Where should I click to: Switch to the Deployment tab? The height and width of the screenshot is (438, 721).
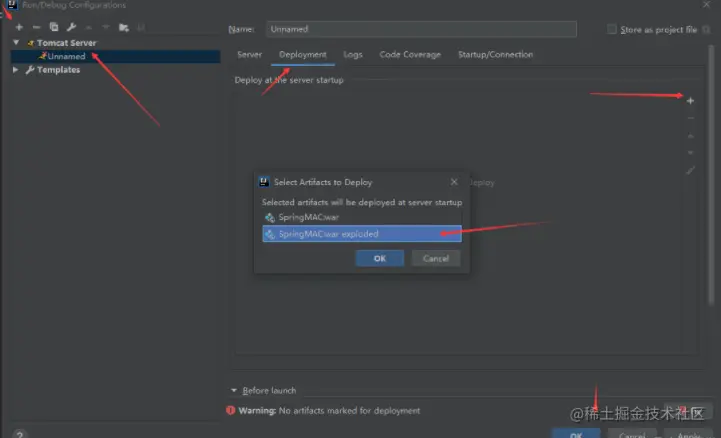[x=303, y=54]
